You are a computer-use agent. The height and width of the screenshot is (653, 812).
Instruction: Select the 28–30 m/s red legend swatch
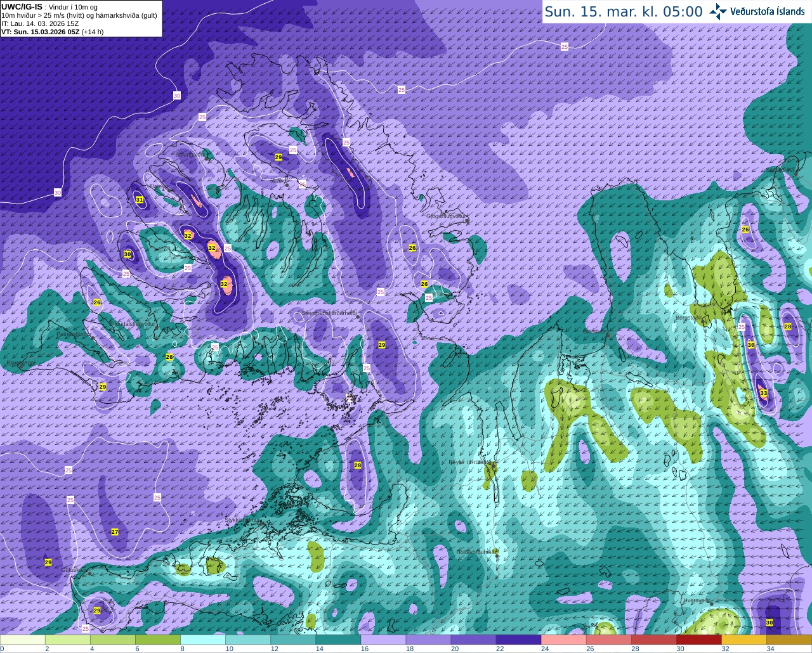click(x=654, y=640)
